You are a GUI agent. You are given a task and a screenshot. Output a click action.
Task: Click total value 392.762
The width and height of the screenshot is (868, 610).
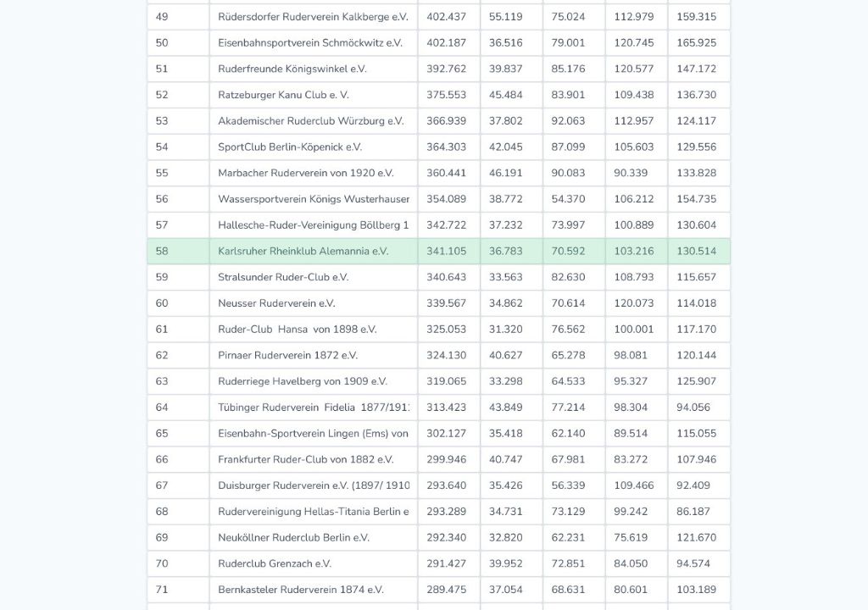[x=446, y=69]
